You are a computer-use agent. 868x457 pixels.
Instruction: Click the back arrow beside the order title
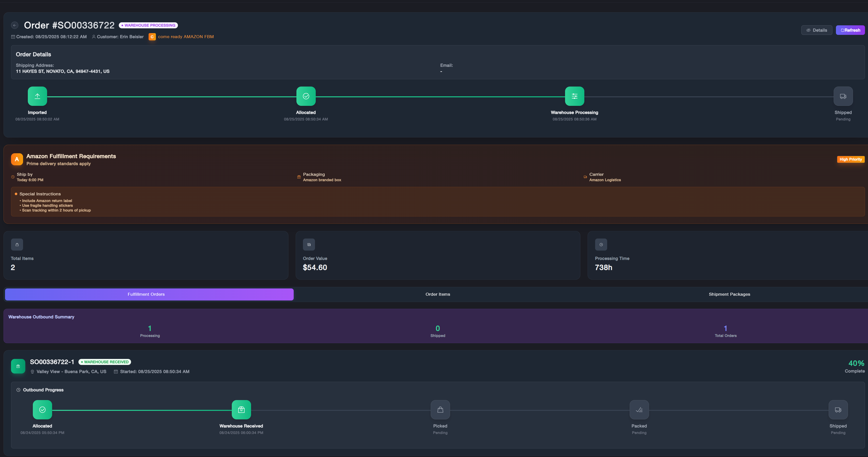coord(15,25)
